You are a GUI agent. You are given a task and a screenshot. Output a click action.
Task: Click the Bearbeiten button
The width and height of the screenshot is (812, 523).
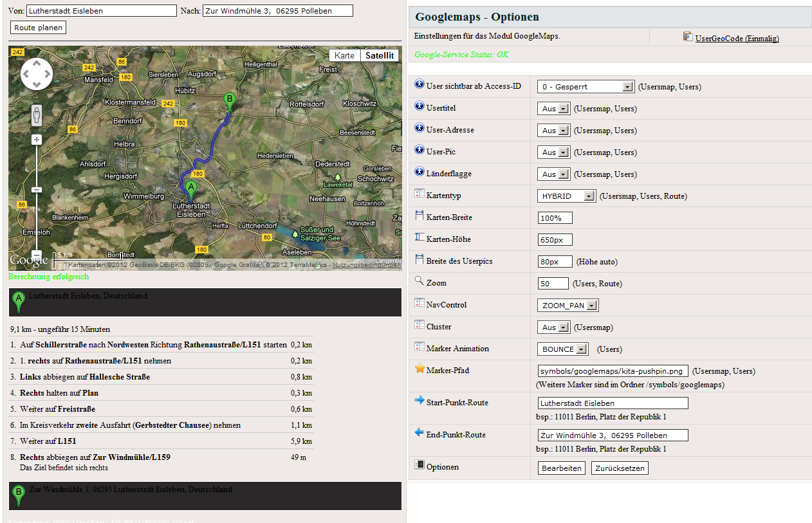pos(562,468)
